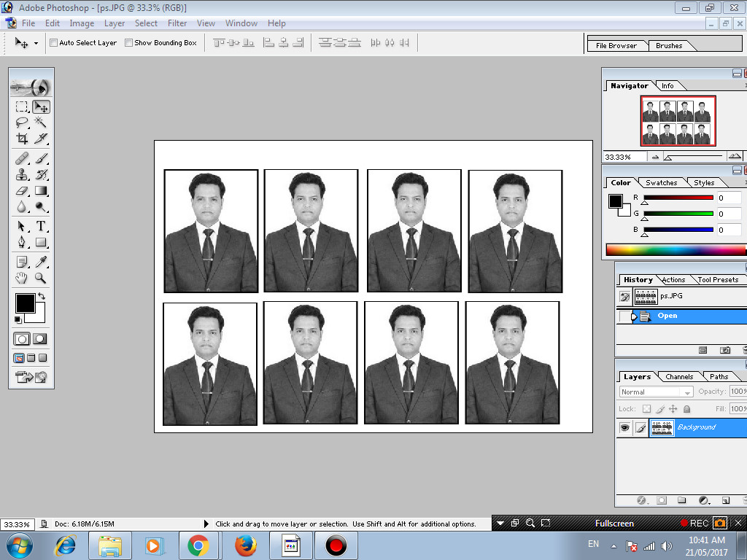The image size is (747, 560).
Task: Open the Opacity dropdown in Layers panel
Action: tap(740, 392)
